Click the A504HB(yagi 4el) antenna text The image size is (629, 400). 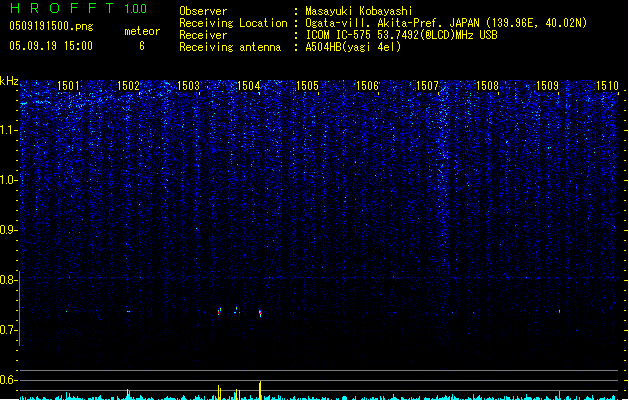pyautogui.click(x=353, y=47)
